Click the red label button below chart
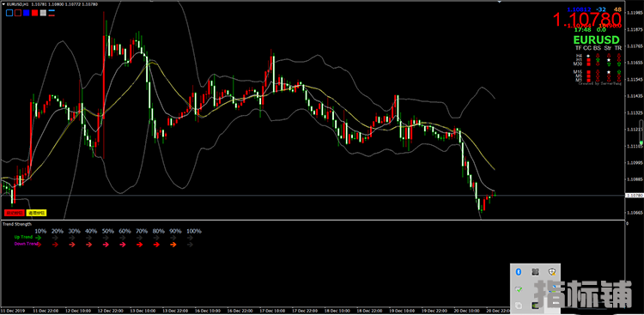 (14, 213)
